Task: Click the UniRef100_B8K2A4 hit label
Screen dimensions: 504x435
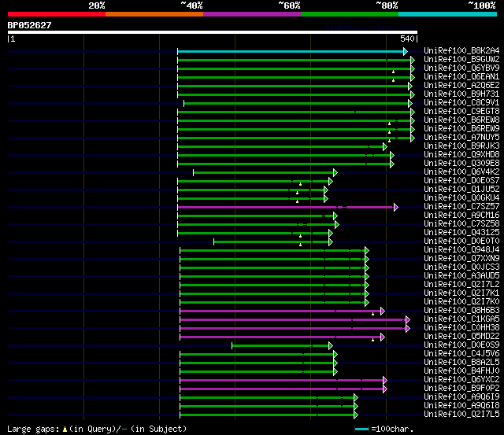Action: tap(461, 50)
